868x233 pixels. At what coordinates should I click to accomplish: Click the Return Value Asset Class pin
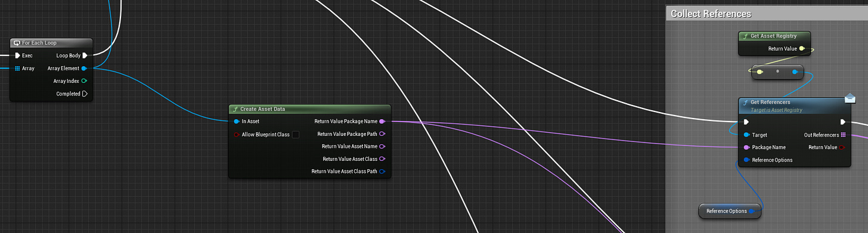click(382, 159)
